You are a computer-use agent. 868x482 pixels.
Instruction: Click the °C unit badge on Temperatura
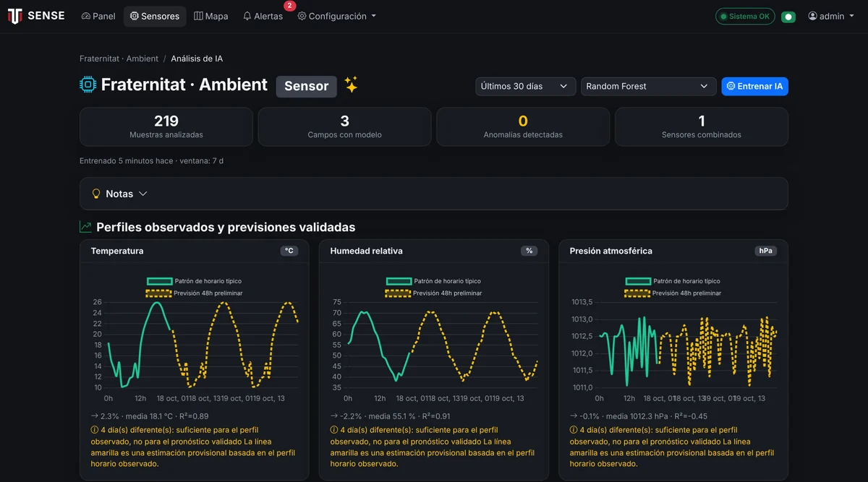click(289, 251)
